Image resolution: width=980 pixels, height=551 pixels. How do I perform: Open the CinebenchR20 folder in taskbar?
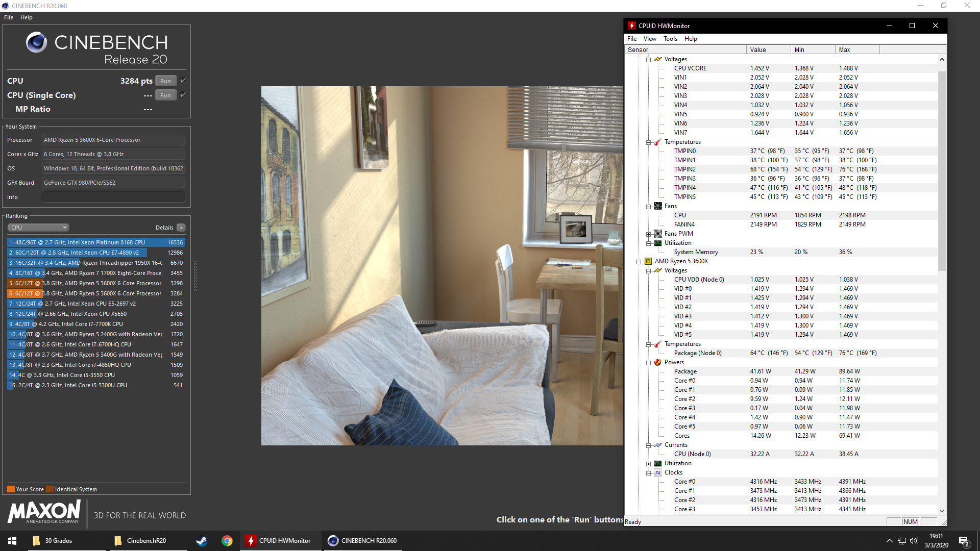(x=148, y=541)
